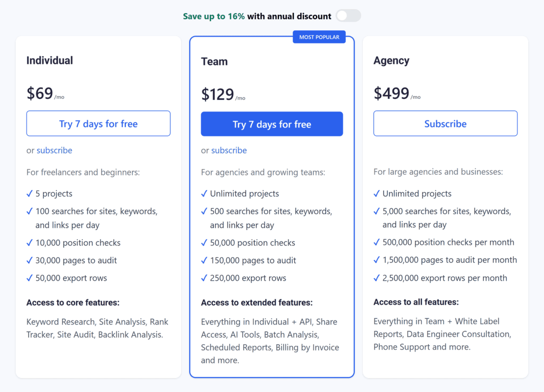
Task: Click checkmark beside '50,000 export rows'
Action: click(30, 278)
